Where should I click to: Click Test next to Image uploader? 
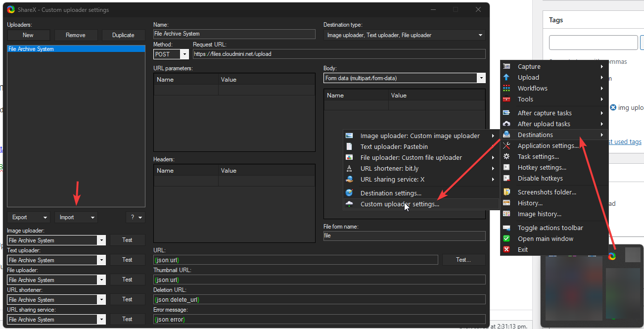pos(128,240)
